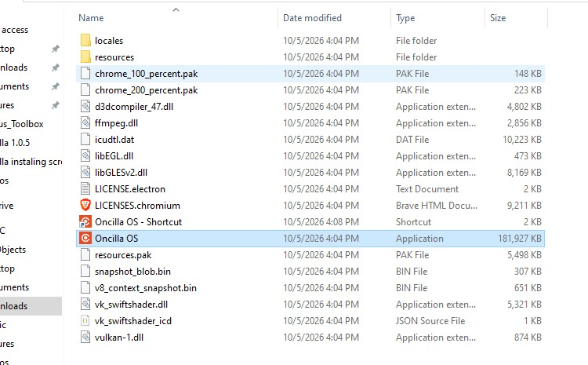This screenshot has height=365, width=588.
Task: Select the ffmpeg.dll file icon
Action: click(85, 123)
